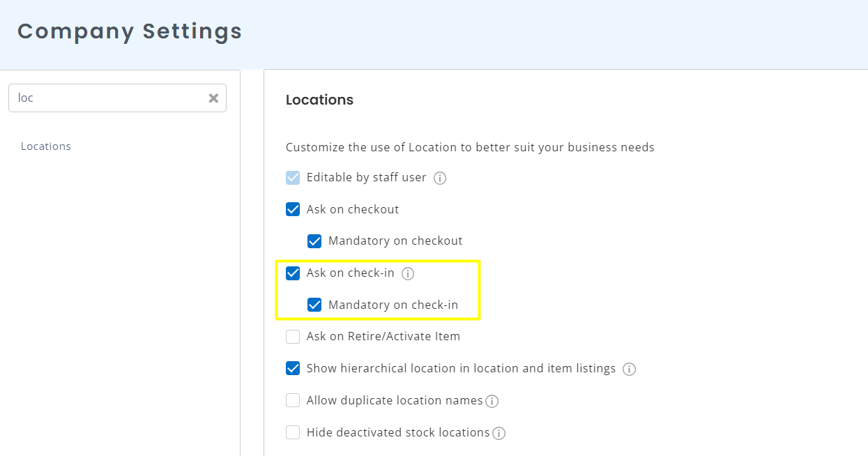Click 'Customize the use of Location' description text
This screenshot has width=868, height=456.
(470, 147)
